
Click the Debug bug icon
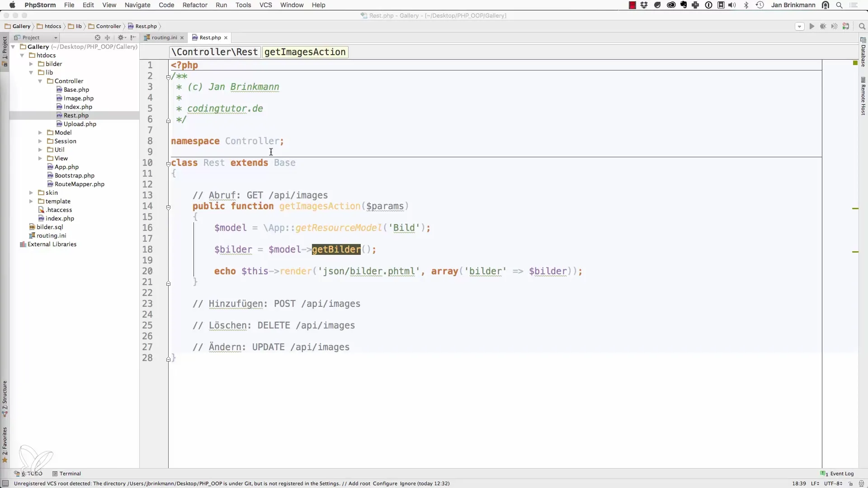tap(823, 26)
